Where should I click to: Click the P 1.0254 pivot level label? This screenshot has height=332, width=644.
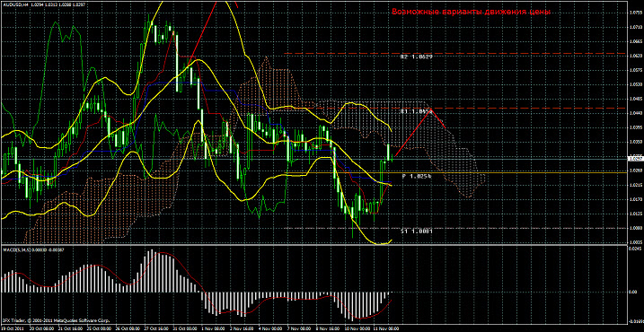coord(418,176)
